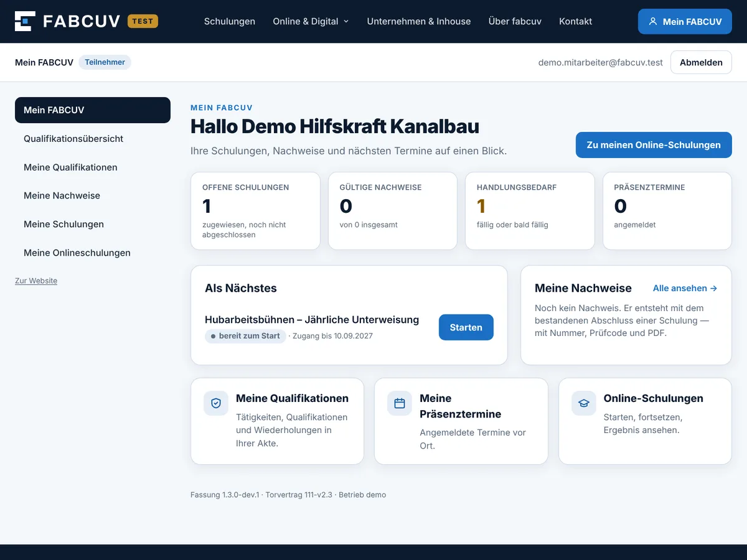Open Meine Schulungen in the sidebar
The image size is (747, 560).
click(93, 224)
